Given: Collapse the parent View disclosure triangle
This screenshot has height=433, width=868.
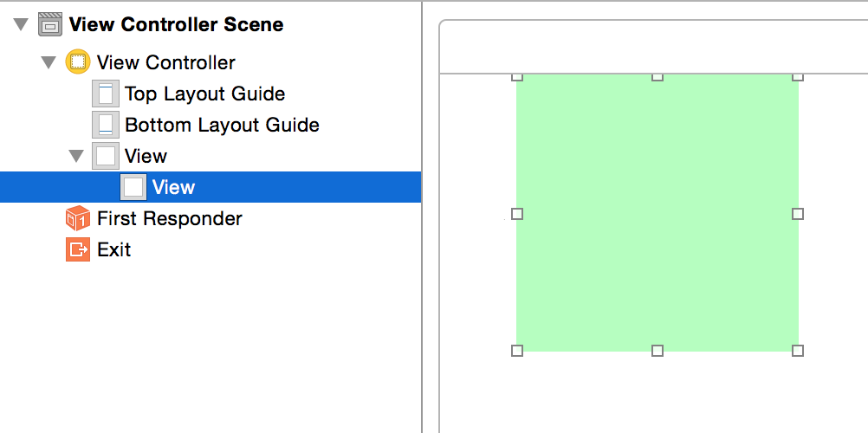Looking at the screenshot, I should click(x=76, y=156).
